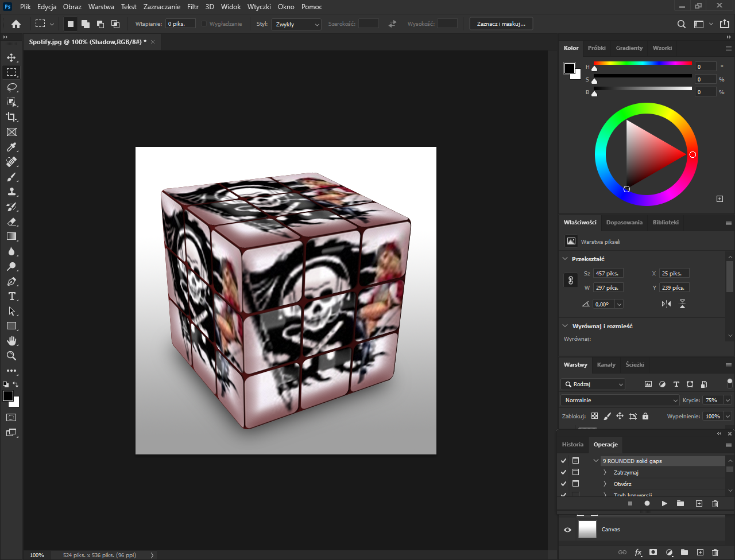Open the Krycie opacity dropdown arrow
This screenshot has width=735, height=560.
pos(728,400)
